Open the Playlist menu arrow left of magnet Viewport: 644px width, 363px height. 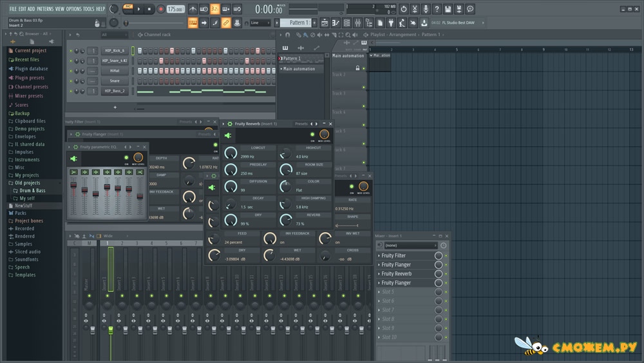click(281, 35)
